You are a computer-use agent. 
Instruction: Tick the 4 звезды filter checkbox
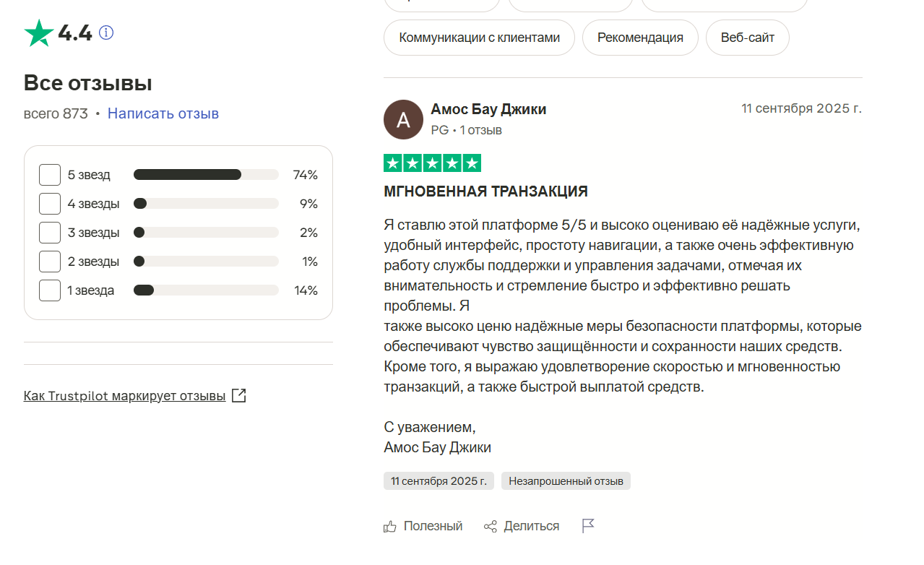[x=50, y=204]
